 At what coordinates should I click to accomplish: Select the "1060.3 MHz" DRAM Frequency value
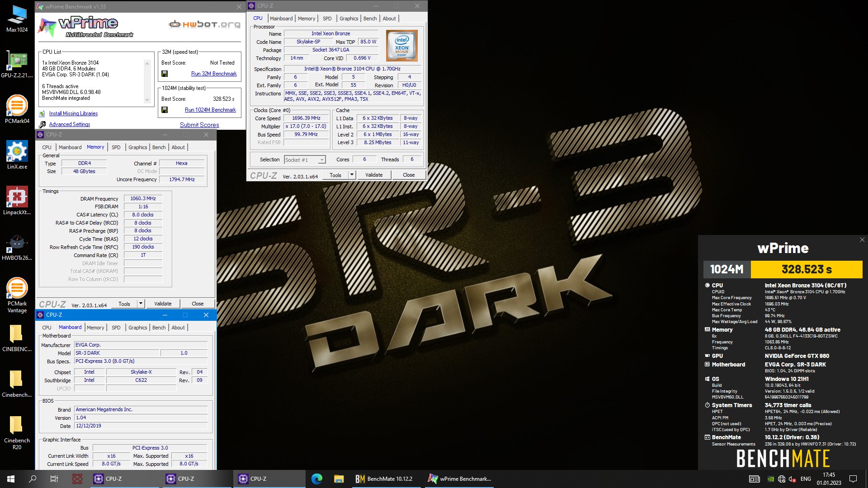click(143, 198)
